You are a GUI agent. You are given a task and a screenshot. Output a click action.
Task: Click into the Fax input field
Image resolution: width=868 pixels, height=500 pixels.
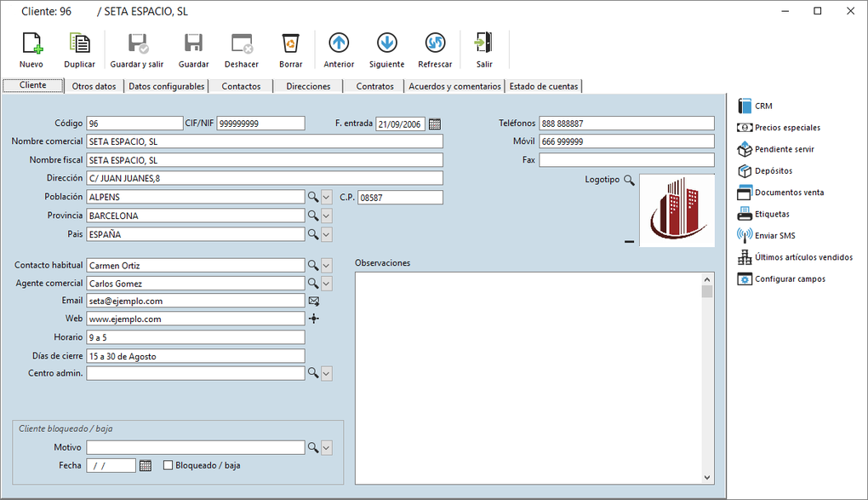click(x=626, y=160)
